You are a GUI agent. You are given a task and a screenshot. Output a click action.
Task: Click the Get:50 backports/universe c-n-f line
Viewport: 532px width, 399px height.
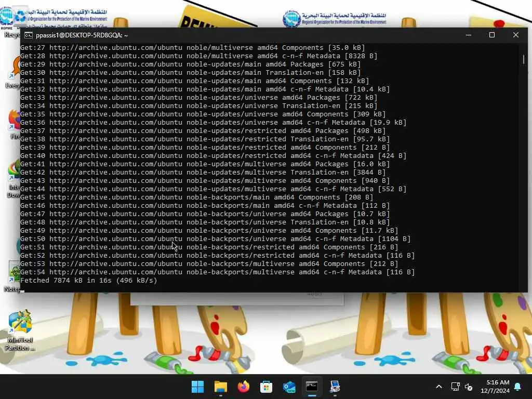coord(215,238)
